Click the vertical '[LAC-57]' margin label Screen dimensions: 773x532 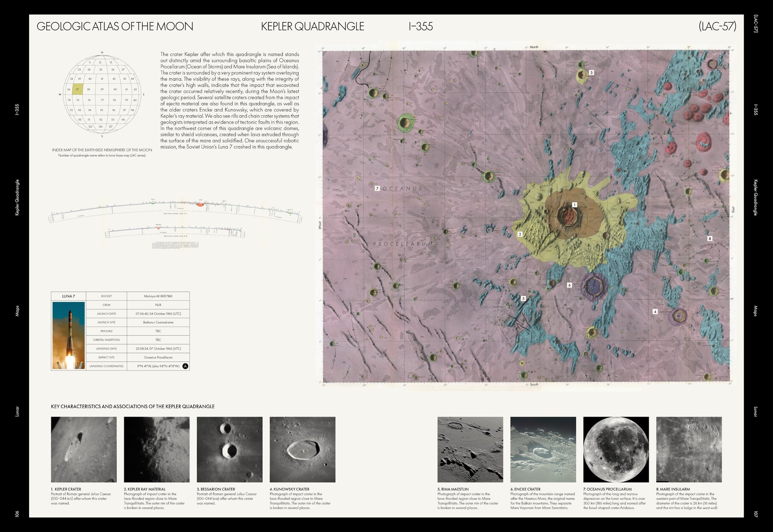[756, 24]
